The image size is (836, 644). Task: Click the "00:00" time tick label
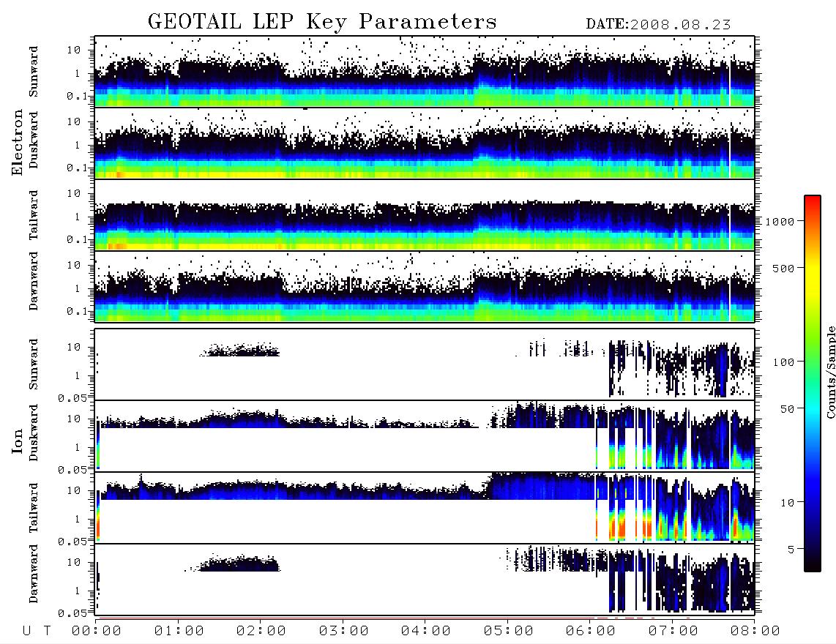(97, 631)
